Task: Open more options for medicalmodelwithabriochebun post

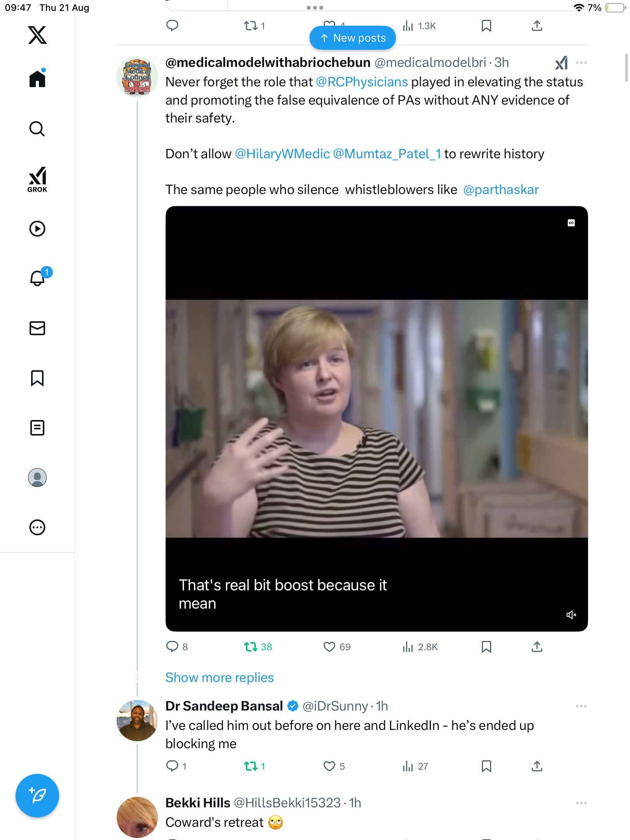Action: [581, 63]
